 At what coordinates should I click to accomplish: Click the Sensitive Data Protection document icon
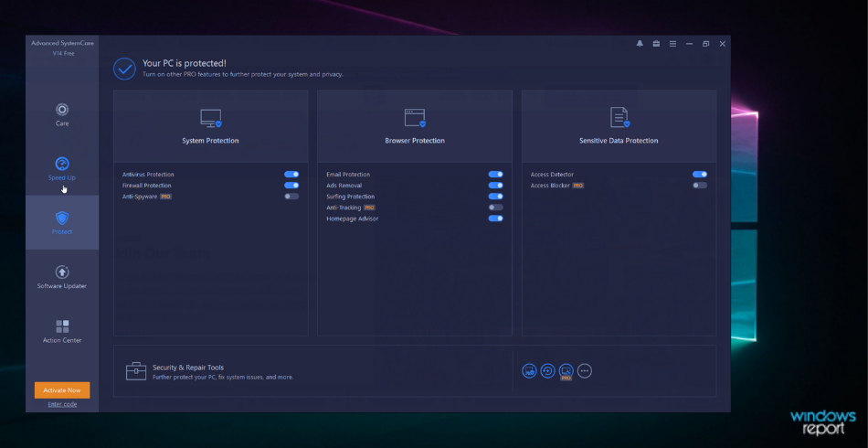[619, 117]
